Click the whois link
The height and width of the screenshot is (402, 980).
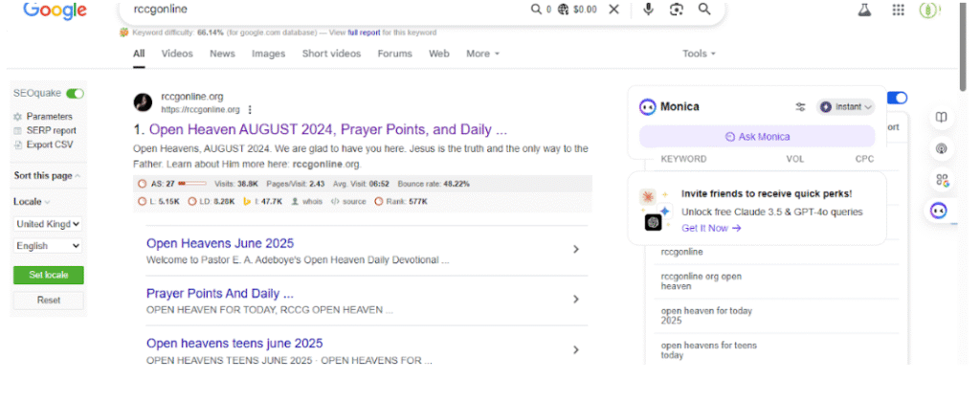[x=313, y=202]
